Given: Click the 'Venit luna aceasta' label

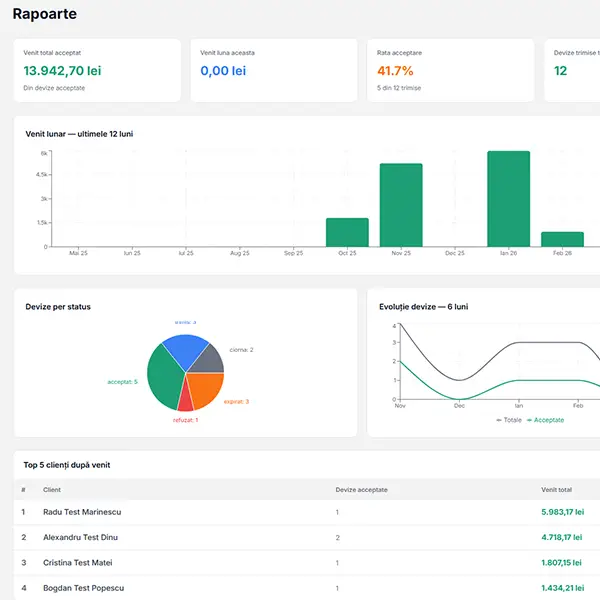Looking at the screenshot, I should [227, 53].
